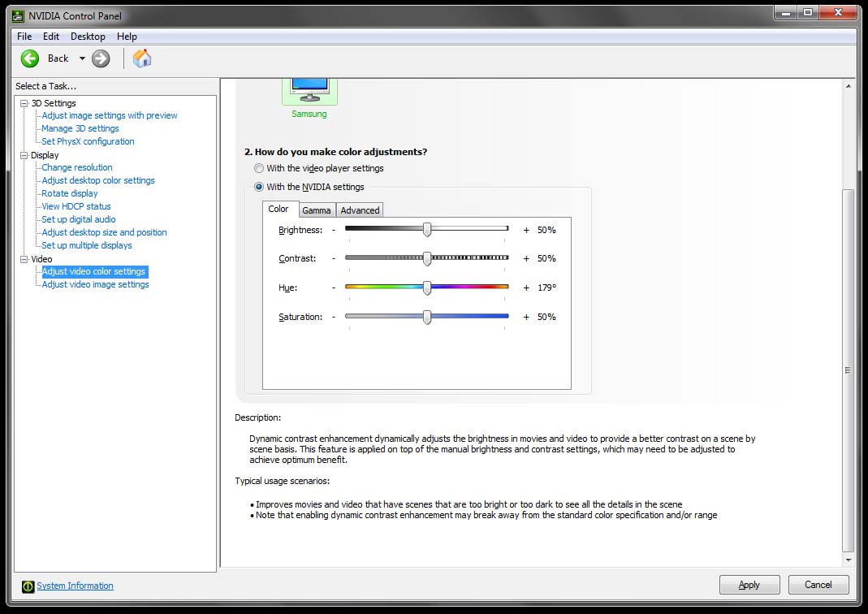
Task: Switch to the Gamma tab
Action: pyautogui.click(x=316, y=210)
